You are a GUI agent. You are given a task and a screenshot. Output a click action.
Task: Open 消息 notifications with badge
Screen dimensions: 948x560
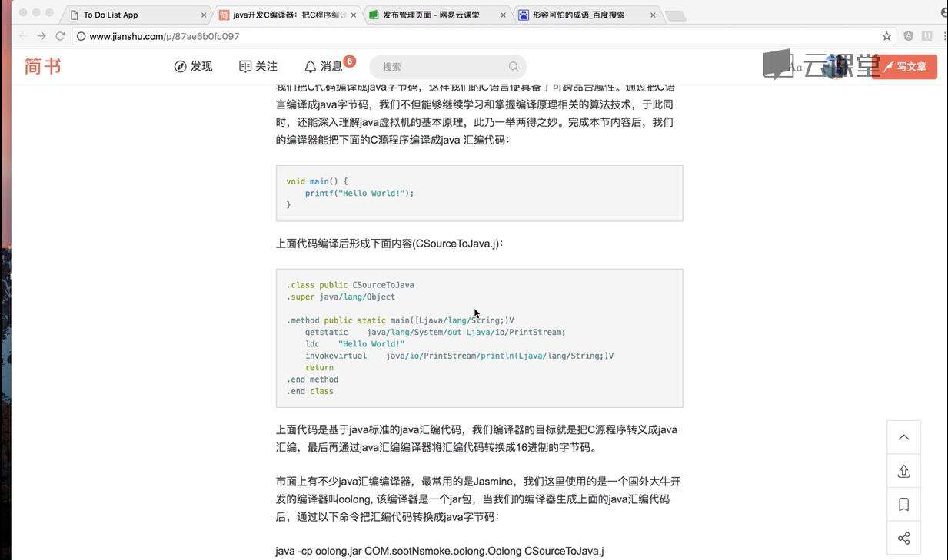324,67
